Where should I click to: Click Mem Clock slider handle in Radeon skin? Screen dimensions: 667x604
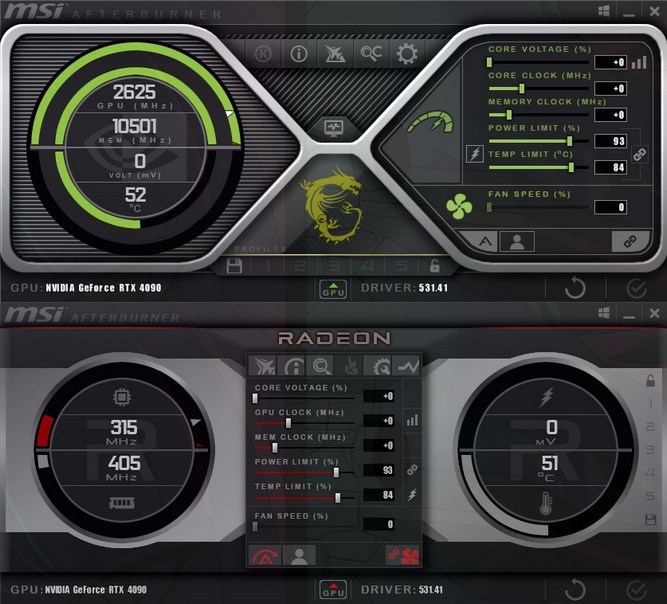275,447
